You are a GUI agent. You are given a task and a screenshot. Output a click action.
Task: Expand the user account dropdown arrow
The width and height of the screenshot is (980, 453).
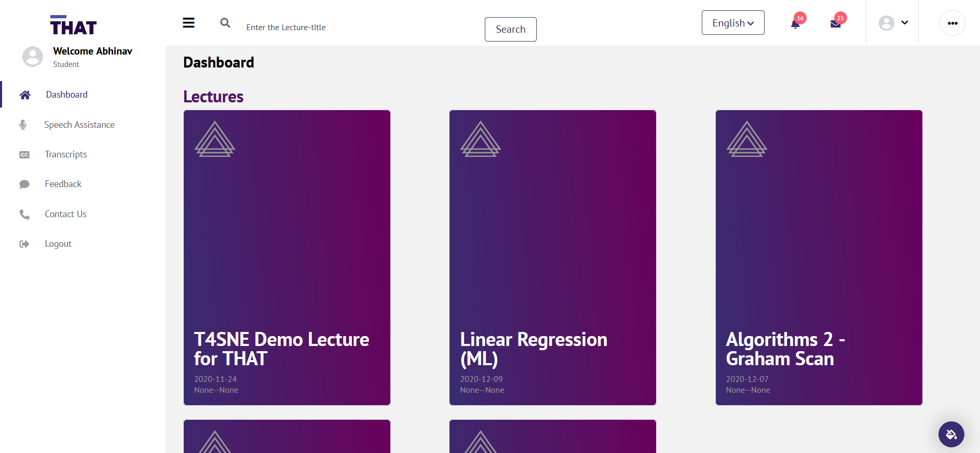[905, 23]
